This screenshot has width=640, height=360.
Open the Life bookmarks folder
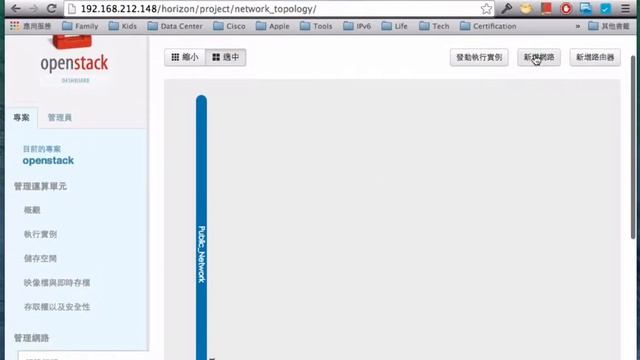coord(394,26)
